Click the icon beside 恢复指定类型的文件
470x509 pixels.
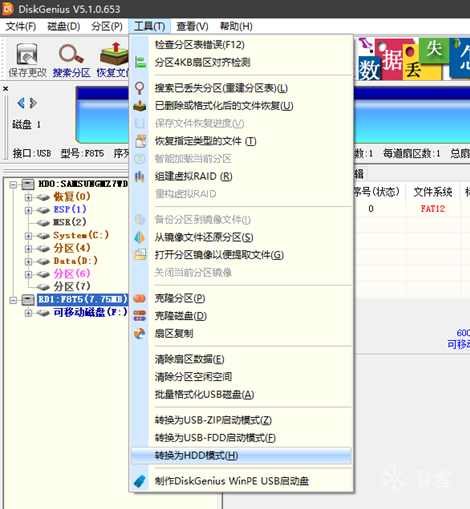click(x=140, y=141)
